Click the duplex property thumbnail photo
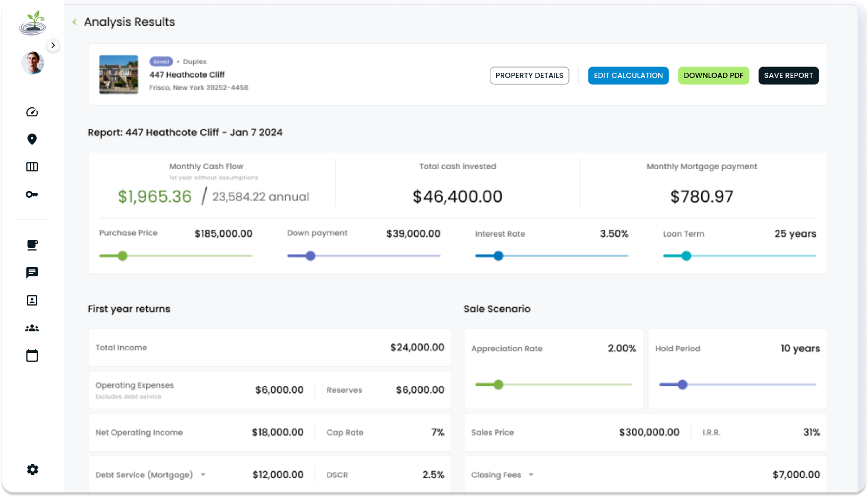 click(x=118, y=75)
